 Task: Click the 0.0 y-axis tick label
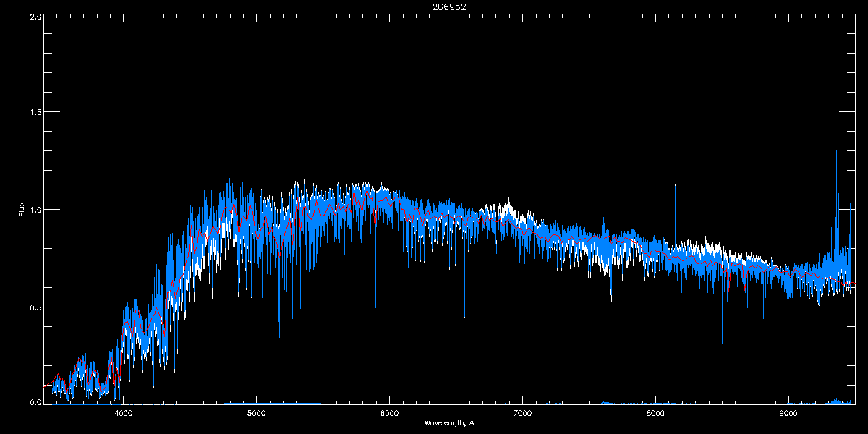pos(34,402)
